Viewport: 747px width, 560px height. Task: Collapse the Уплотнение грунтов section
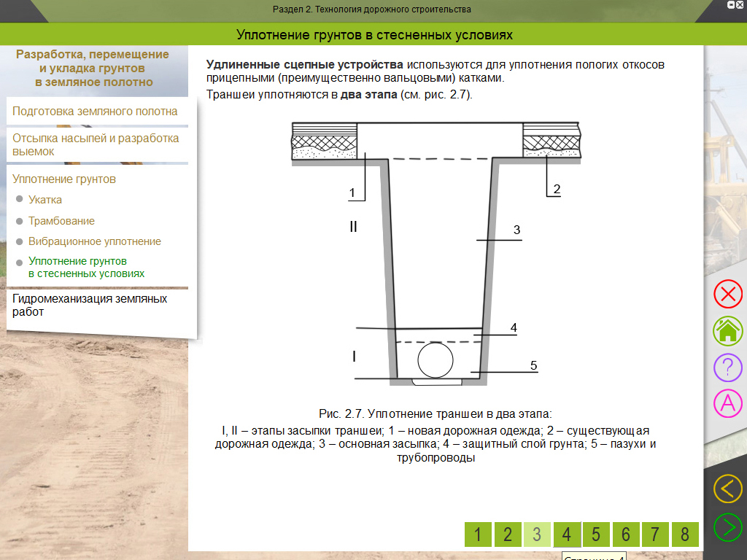[x=64, y=179]
